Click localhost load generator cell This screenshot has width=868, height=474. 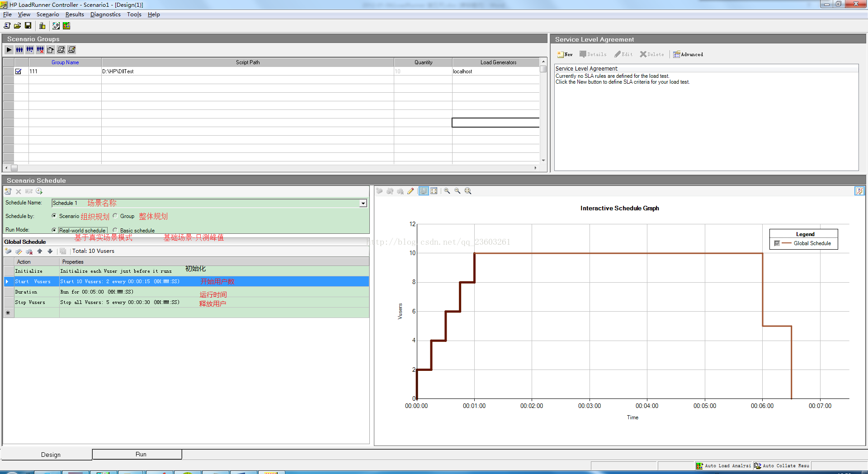pyautogui.click(x=496, y=71)
